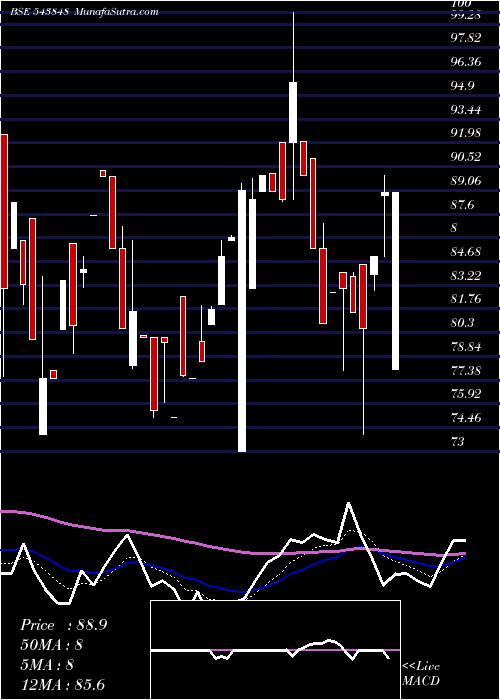Click the 91.98 price axis label
This screenshot has width=500, height=700.
466,133
